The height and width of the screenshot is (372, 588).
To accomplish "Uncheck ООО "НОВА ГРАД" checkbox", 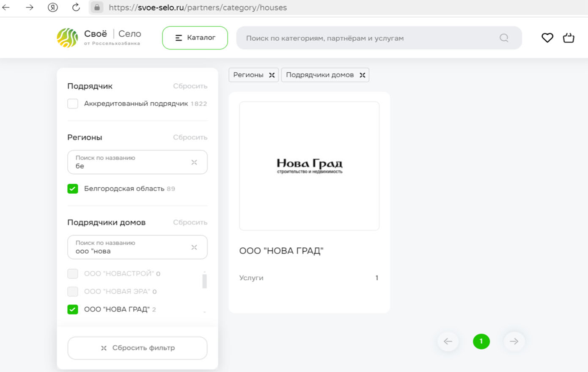I will coord(73,309).
